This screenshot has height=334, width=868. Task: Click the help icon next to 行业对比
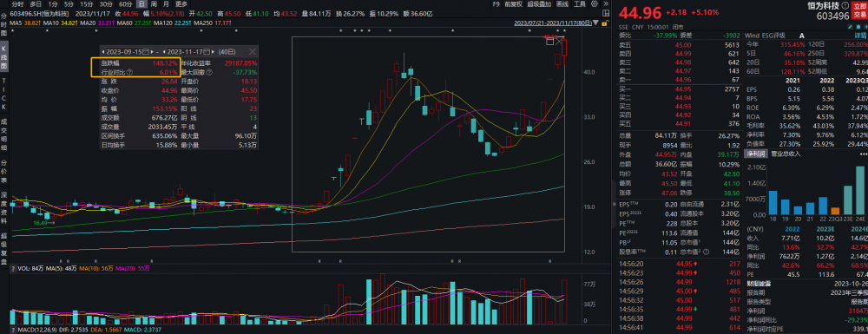coord(129,72)
